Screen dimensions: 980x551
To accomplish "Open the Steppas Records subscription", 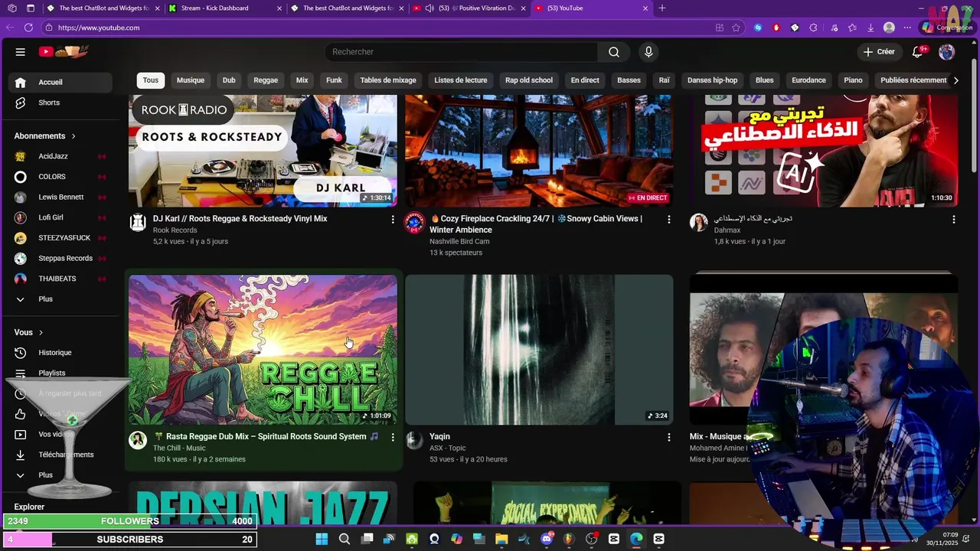I will coord(60,258).
